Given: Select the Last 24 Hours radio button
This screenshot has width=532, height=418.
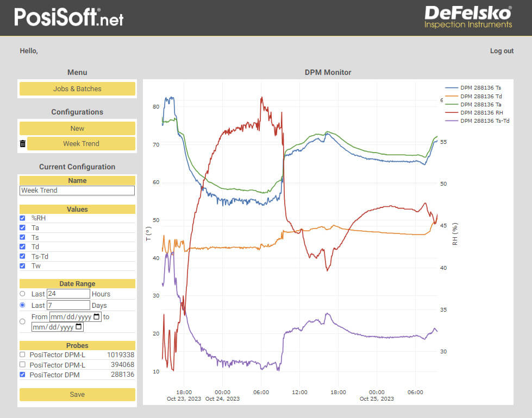Looking at the screenshot, I should click(23, 294).
